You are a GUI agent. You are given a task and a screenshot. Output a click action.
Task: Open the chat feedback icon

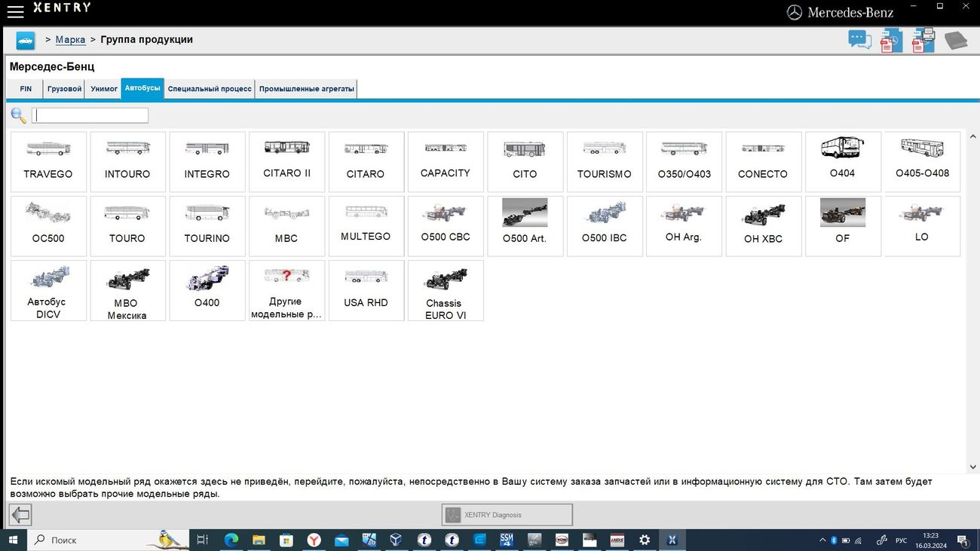860,40
